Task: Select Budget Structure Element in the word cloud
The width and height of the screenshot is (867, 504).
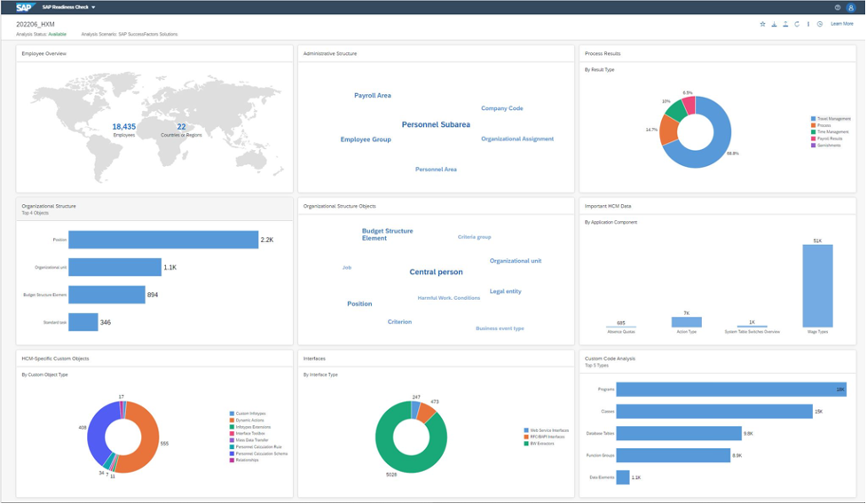Action: click(387, 234)
